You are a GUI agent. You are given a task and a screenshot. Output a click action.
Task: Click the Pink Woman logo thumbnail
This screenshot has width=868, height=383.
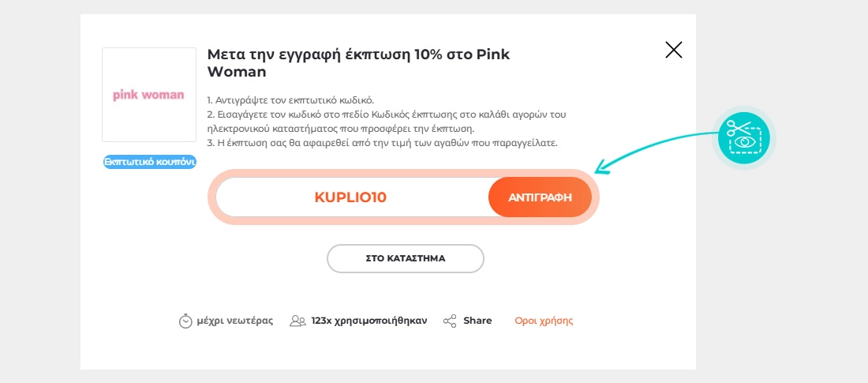(x=148, y=96)
